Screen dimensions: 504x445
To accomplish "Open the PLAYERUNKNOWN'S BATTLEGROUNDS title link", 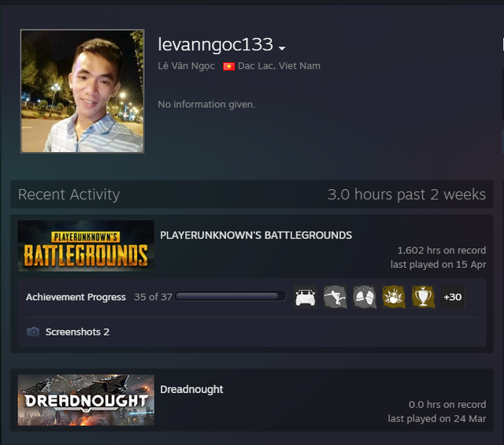I will pos(256,235).
